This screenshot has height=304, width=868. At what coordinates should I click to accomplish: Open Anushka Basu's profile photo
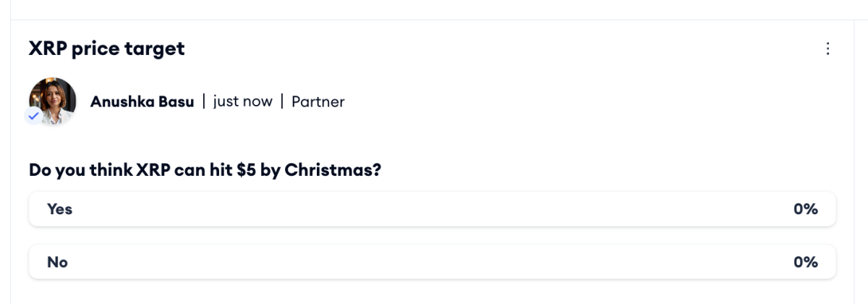53,101
